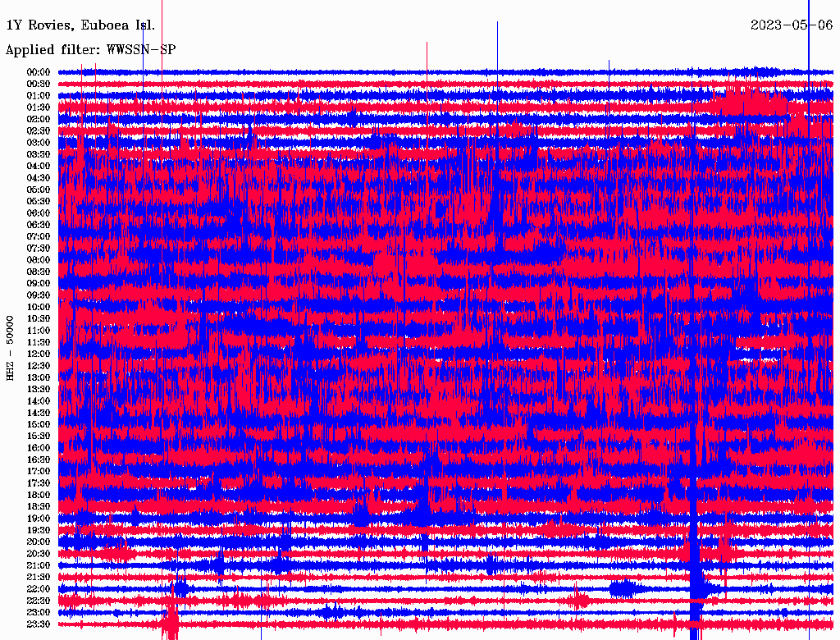Select the 00:30 time label
This screenshot has width=840, height=640.
39,85
